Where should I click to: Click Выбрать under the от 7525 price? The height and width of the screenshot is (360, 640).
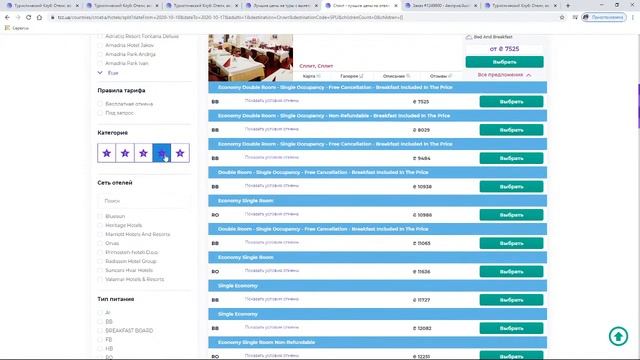504,62
